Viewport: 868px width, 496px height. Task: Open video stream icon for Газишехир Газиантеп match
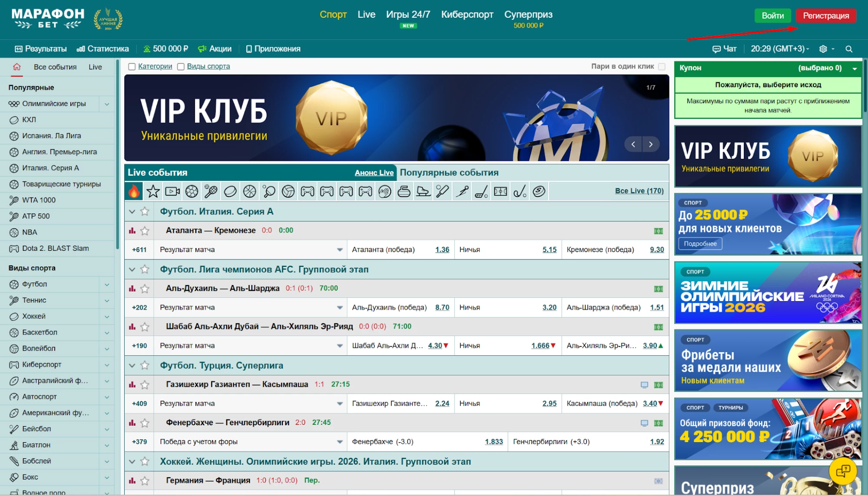[644, 385]
